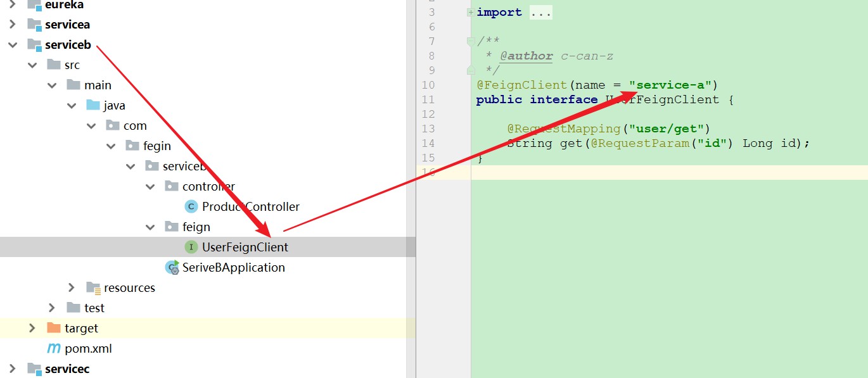Screen dimensions: 868x378
Task: Click the orange target folder icon
Action: [x=54, y=328]
